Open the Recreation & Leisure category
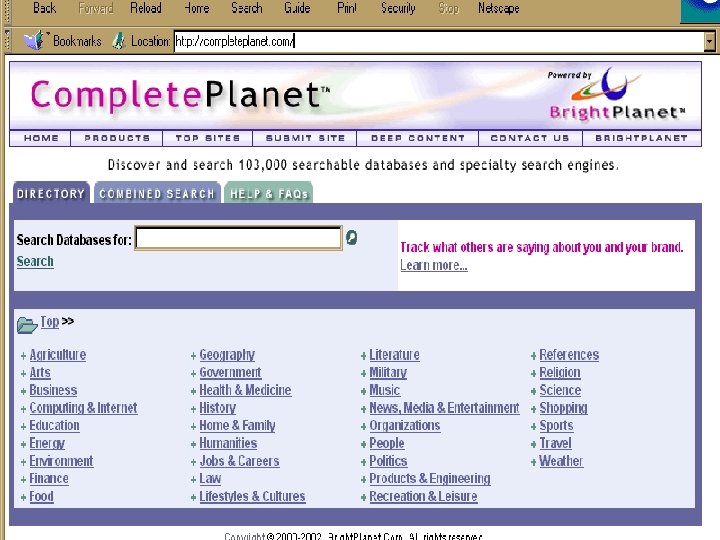 [423, 497]
